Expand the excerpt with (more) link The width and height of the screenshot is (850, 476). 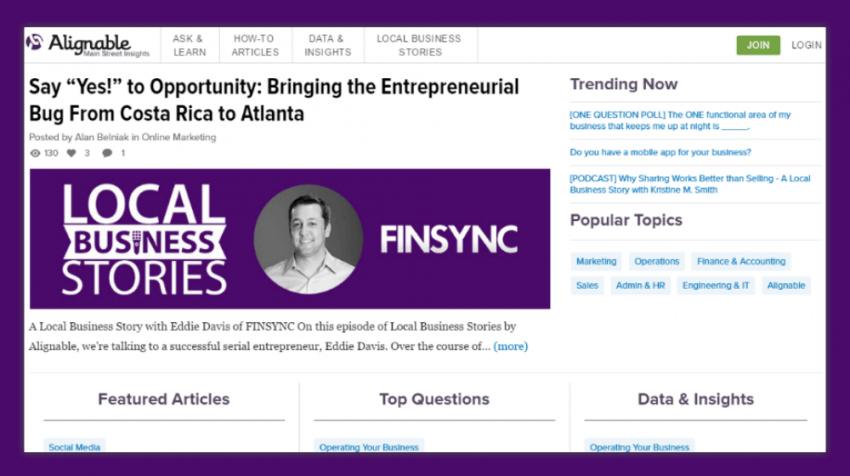point(511,346)
